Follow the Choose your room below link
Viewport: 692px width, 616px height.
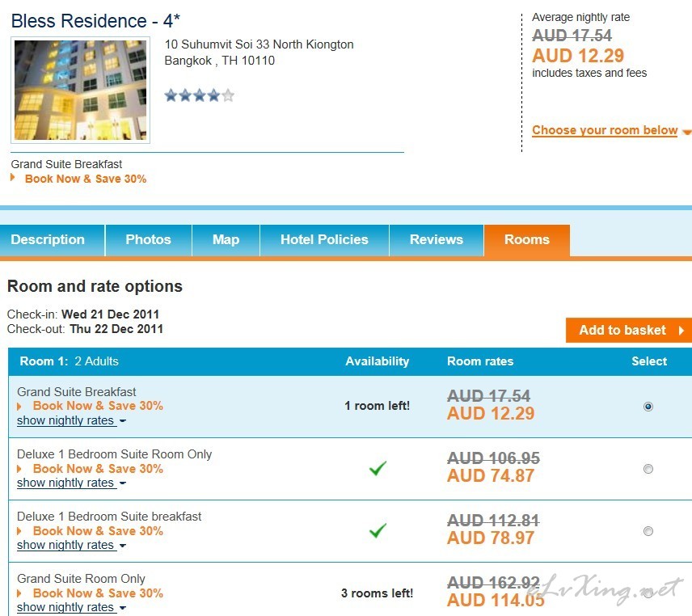605,130
